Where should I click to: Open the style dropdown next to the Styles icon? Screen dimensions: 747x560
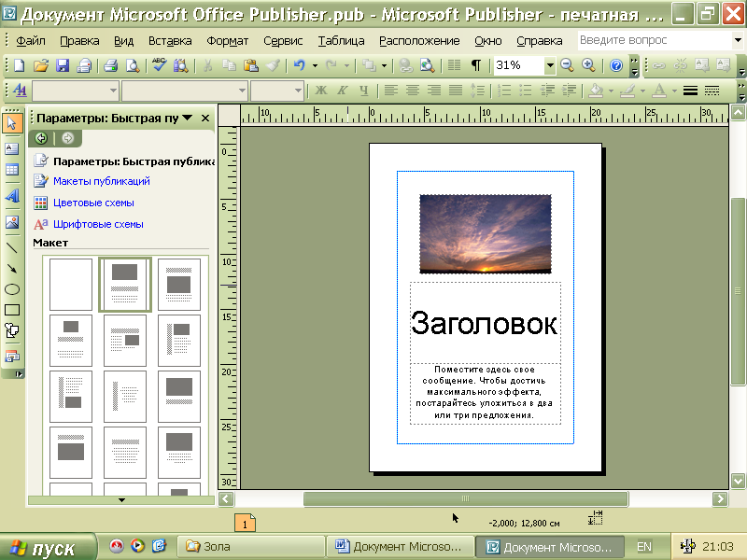tap(113, 90)
